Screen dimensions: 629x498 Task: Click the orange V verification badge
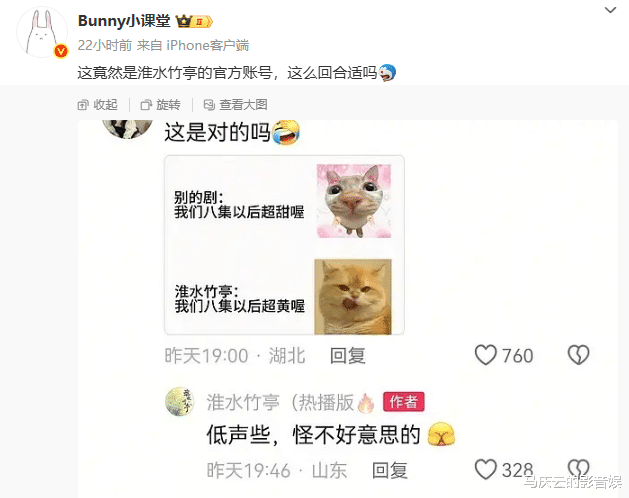click(x=61, y=51)
